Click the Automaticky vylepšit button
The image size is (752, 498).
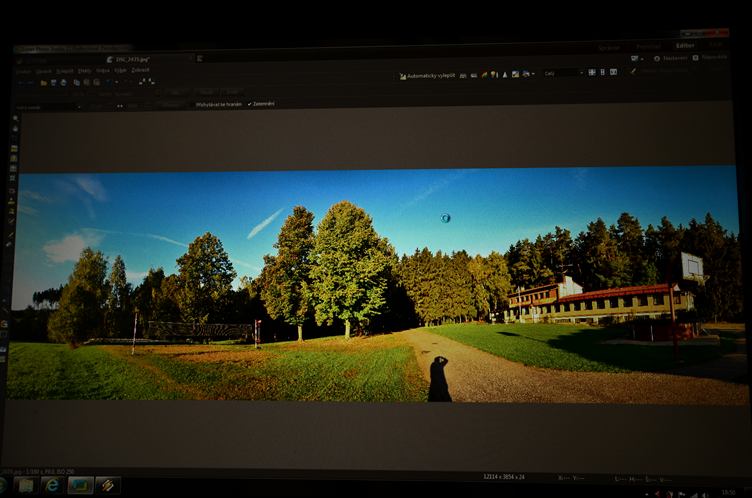(x=427, y=76)
